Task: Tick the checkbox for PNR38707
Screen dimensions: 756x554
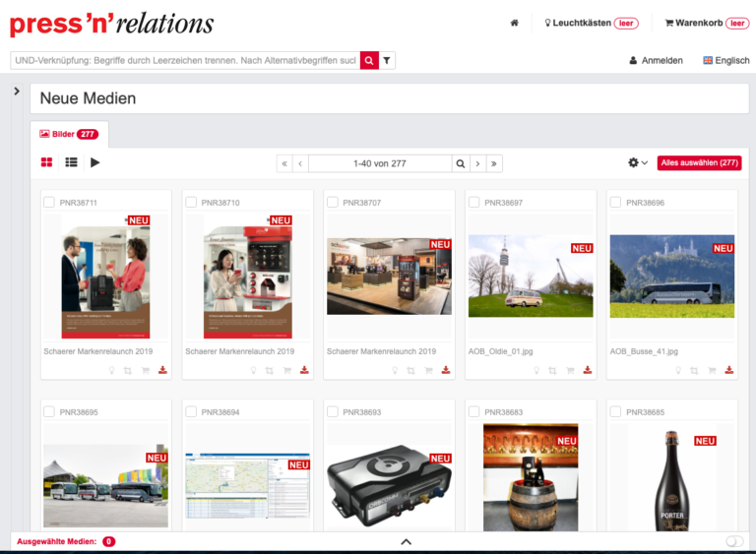Action: 332,202
